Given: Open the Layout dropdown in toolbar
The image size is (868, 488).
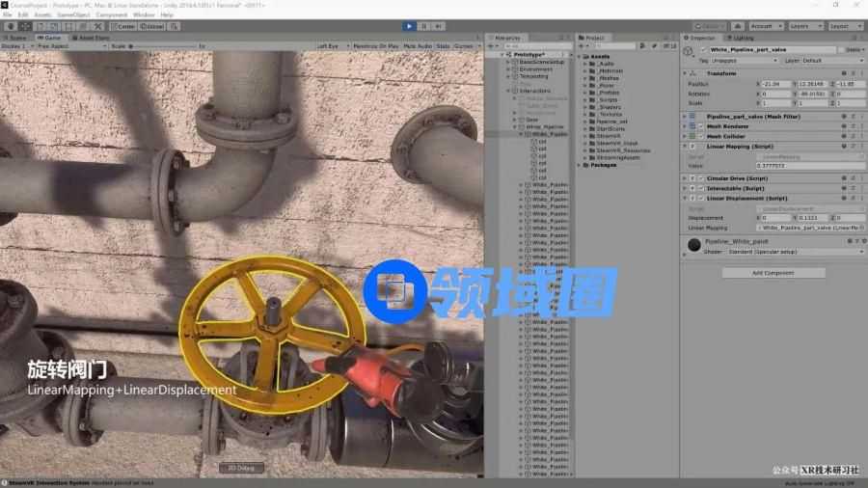Looking at the screenshot, I should 845,26.
